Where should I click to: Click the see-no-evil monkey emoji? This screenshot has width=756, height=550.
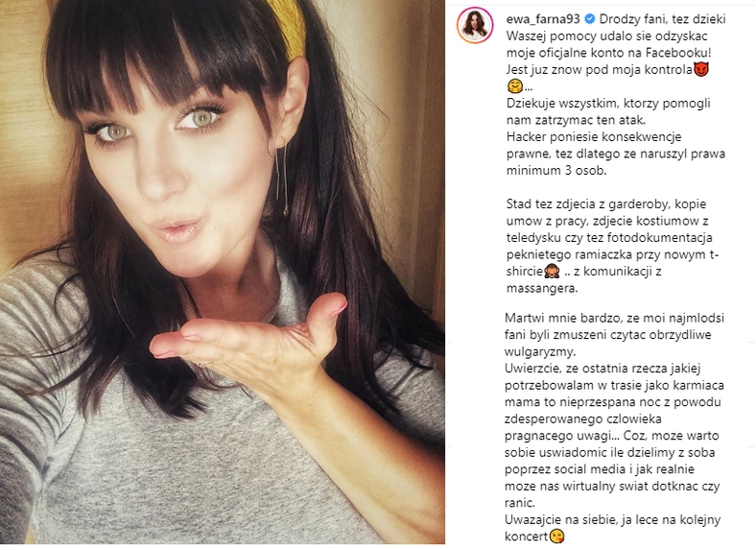coord(552,272)
